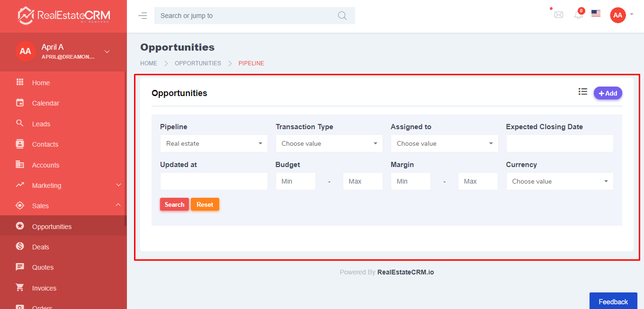Click the orange Reset button
This screenshot has width=644, height=309.
point(205,204)
